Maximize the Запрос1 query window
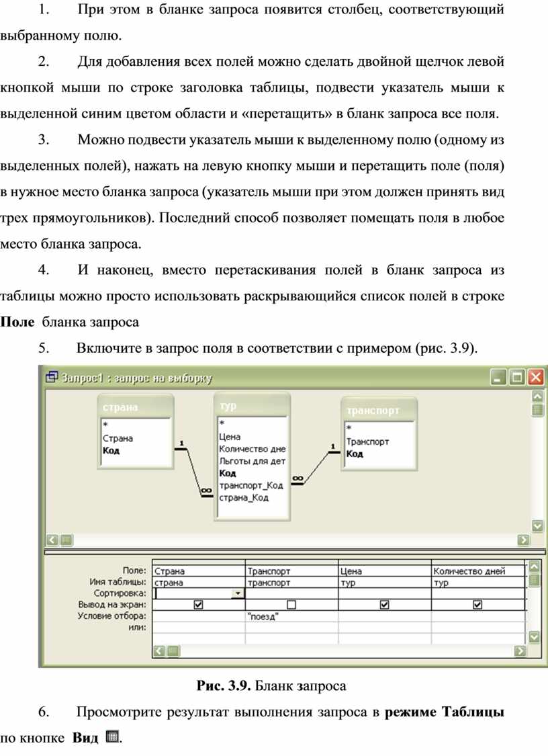 (516, 377)
